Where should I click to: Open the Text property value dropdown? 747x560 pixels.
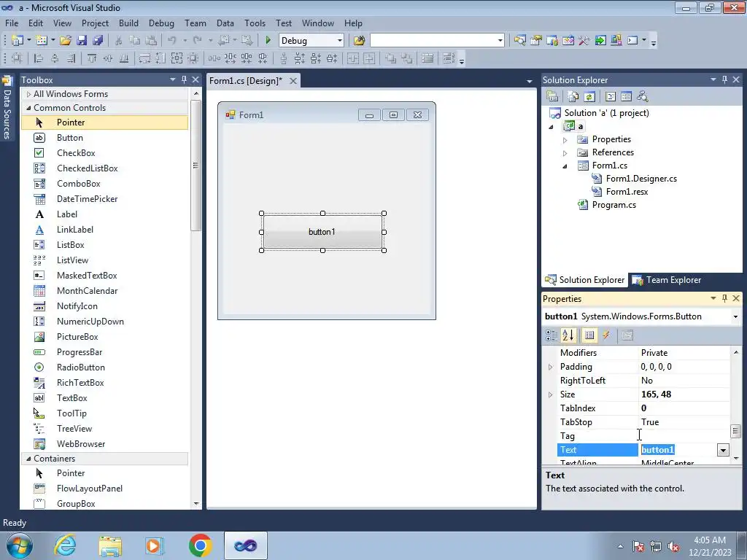click(723, 450)
